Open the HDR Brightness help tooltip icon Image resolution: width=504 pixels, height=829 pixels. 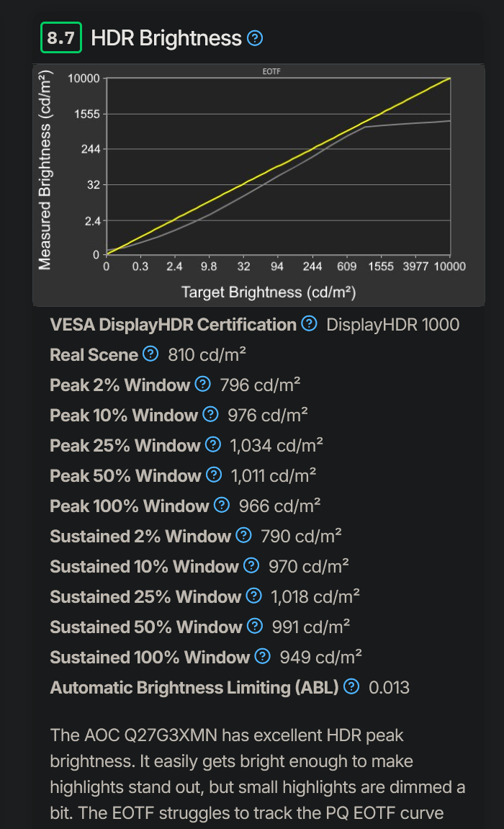point(254,38)
